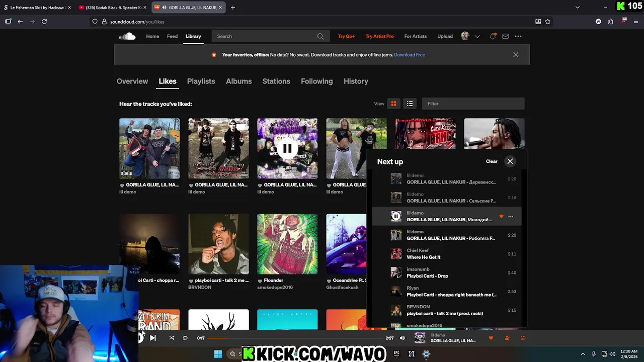Clear the Next up queue
This screenshot has width=644, height=362.
pyautogui.click(x=492, y=161)
